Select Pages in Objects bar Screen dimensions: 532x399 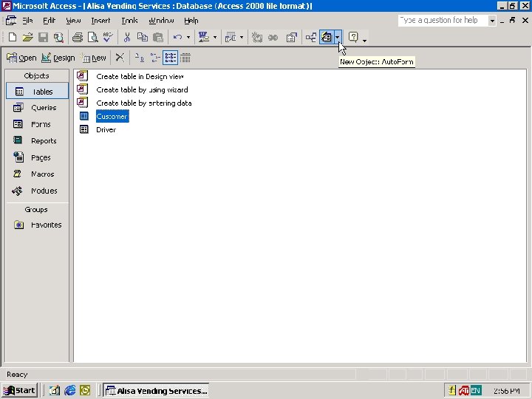(38, 157)
